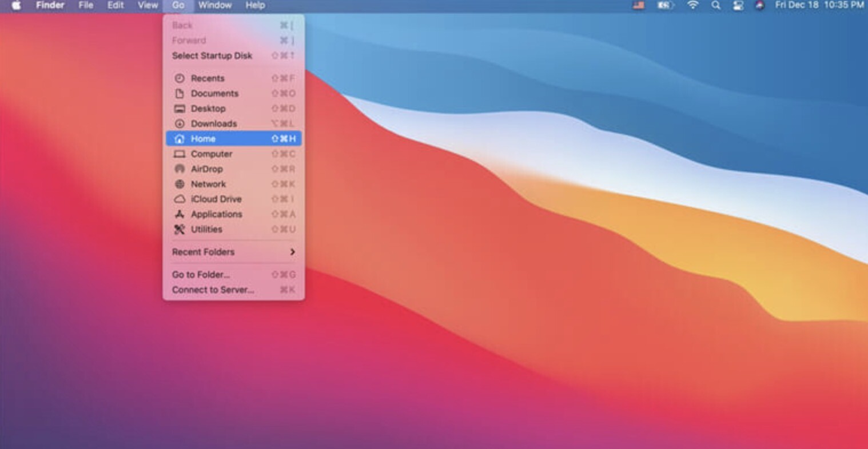Click the Downloads arrow icon
868x449 pixels.
click(x=179, y=123)
